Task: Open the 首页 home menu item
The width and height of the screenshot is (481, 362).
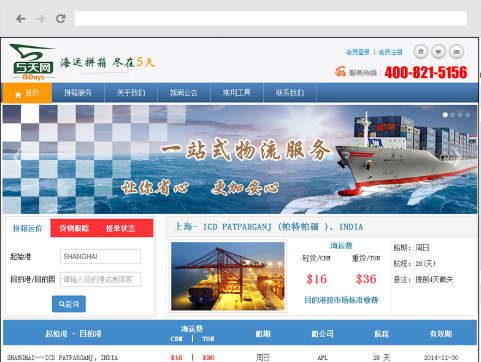Action: click(x=27, y=93)
